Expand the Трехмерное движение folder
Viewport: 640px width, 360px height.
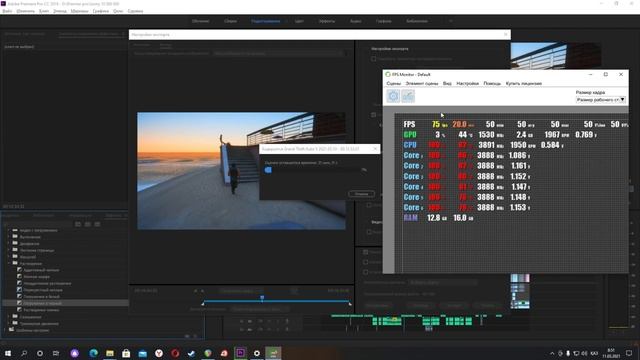click(x=9, y=323)
